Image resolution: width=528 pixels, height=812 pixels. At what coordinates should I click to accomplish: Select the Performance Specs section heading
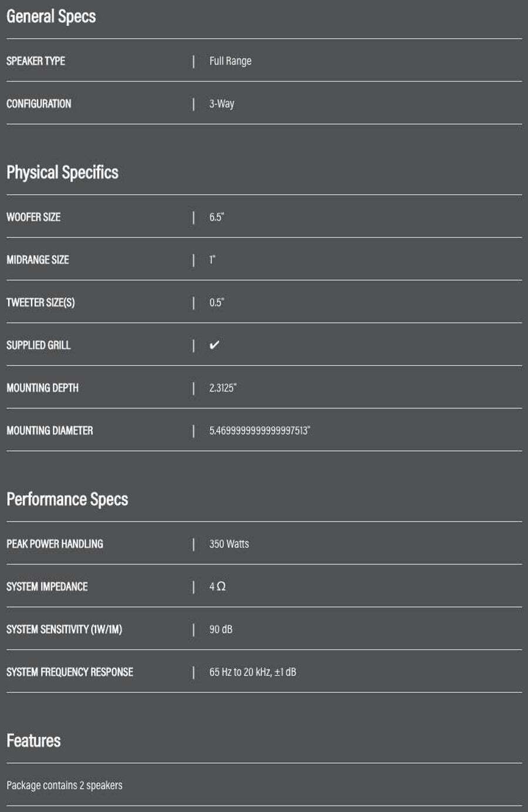tap(67, 499)
